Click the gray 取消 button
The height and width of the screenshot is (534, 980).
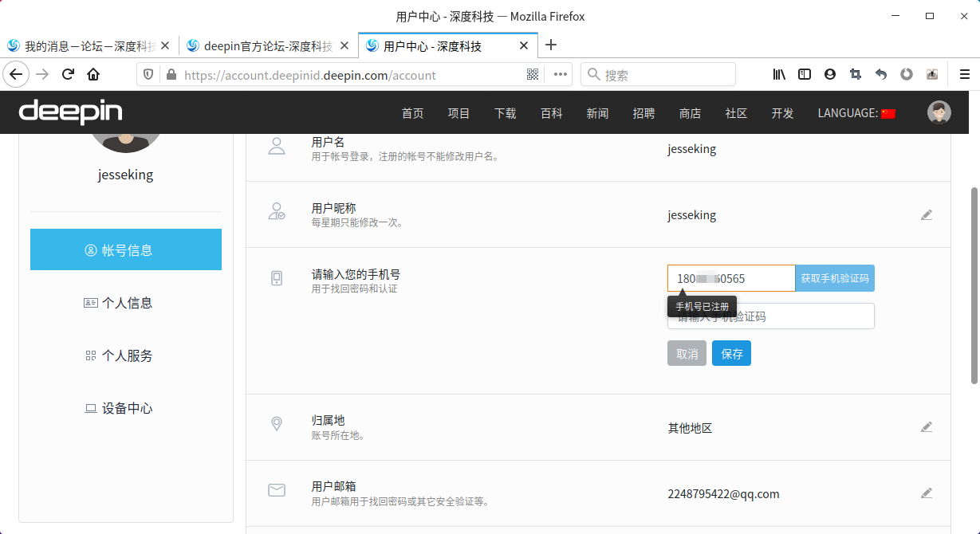pos(687,354)
